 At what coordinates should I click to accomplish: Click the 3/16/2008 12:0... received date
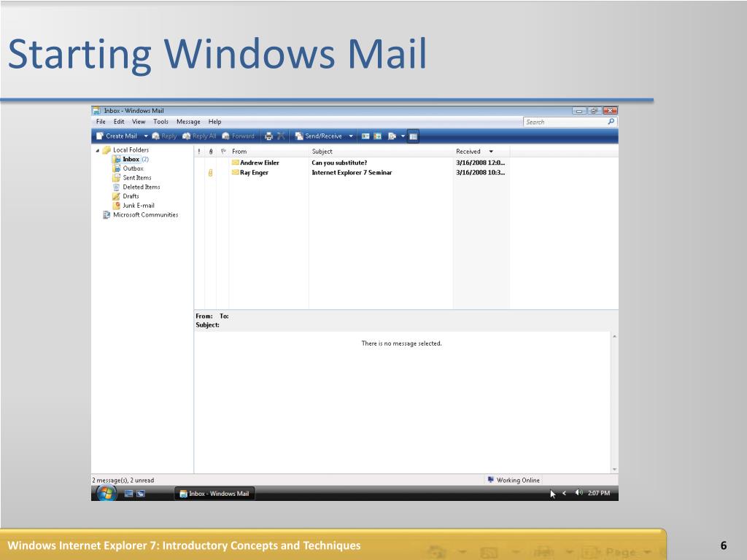(x=480, y=163)
